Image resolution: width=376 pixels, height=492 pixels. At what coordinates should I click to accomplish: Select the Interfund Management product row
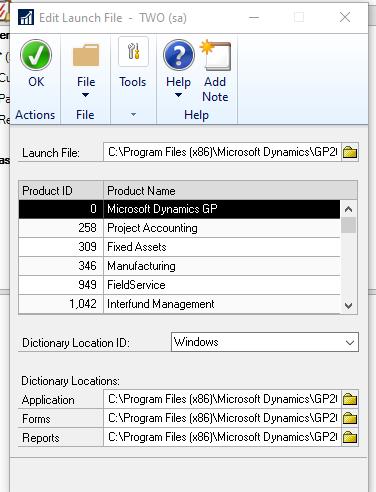pyautogui.click(x=179, y=304)
